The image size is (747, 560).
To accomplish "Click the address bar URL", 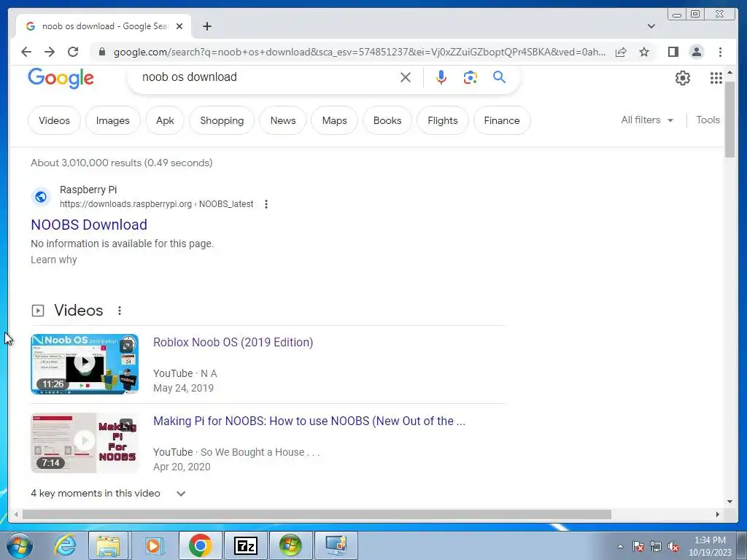I will 360,52.
